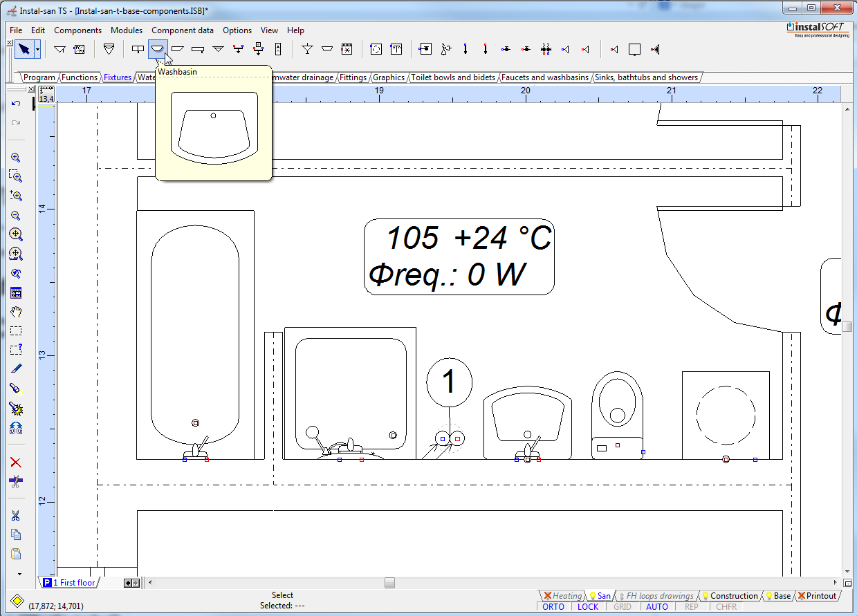This screenshot has width=857, height=616.
Task: Switch to the San layer tab
Action: pyautogui.click(x=600, y=596)
